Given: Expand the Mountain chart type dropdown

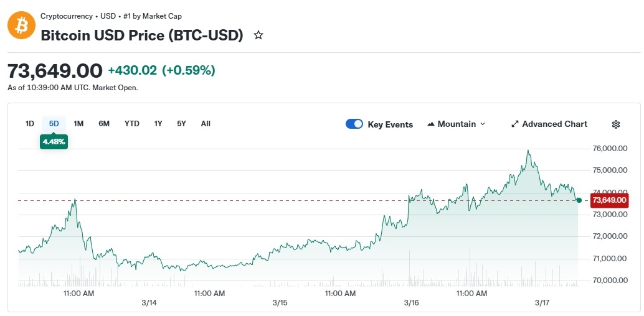Looking at the screenshot, I should coord(483,124).
